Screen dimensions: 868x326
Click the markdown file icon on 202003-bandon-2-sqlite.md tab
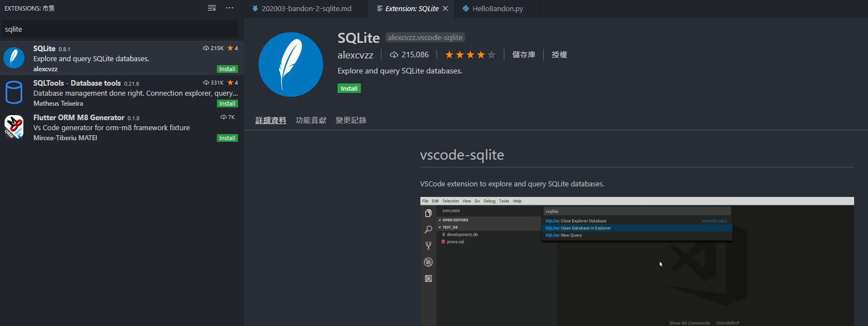255,8
